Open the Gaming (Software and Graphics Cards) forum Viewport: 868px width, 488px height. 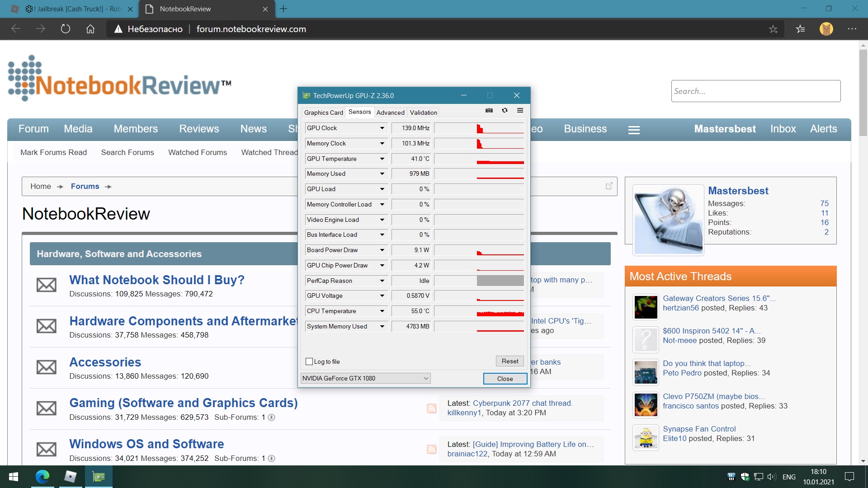tap(184, 403)
